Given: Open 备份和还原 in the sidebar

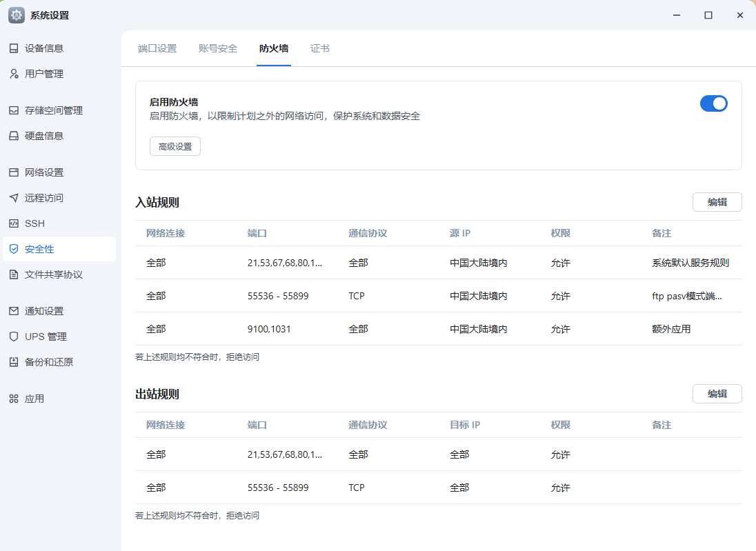Looking at the screenshot, I should [x=59, y=363].
